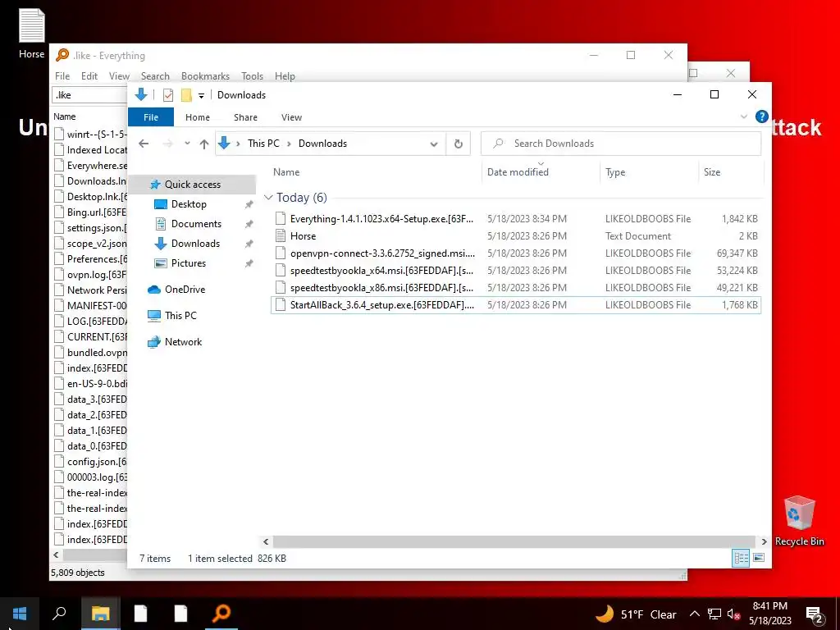Select OneDrive in navigation pane
The image size is (840, 630).
pos(185,290)
